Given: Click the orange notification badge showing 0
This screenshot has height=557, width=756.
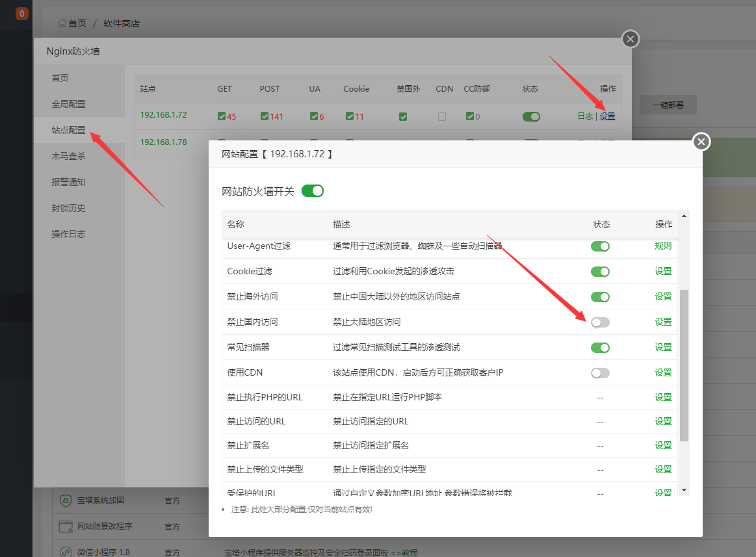Looking at the screenshot, I should pyautogui.click(x=22, y=13).
